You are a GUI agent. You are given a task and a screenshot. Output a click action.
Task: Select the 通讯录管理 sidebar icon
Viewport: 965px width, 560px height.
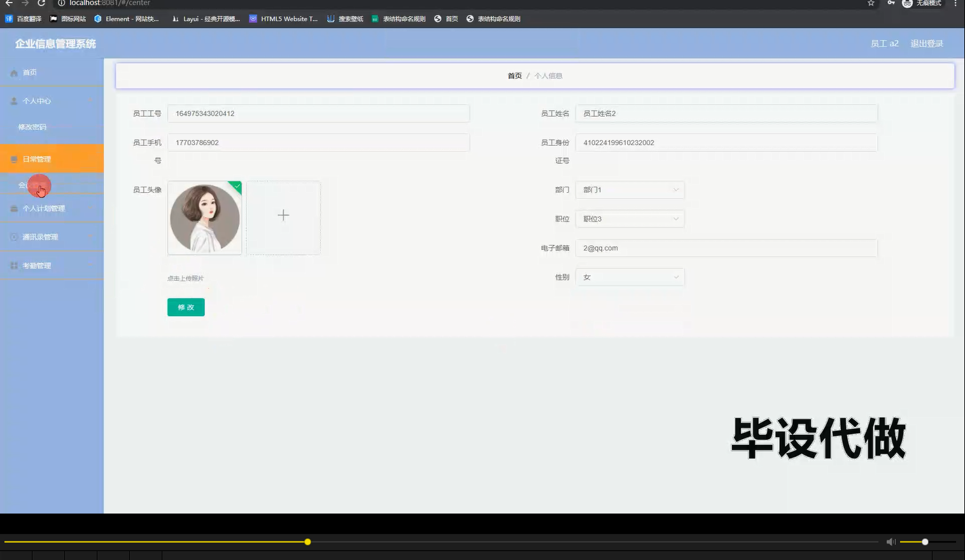pos(13,236)
